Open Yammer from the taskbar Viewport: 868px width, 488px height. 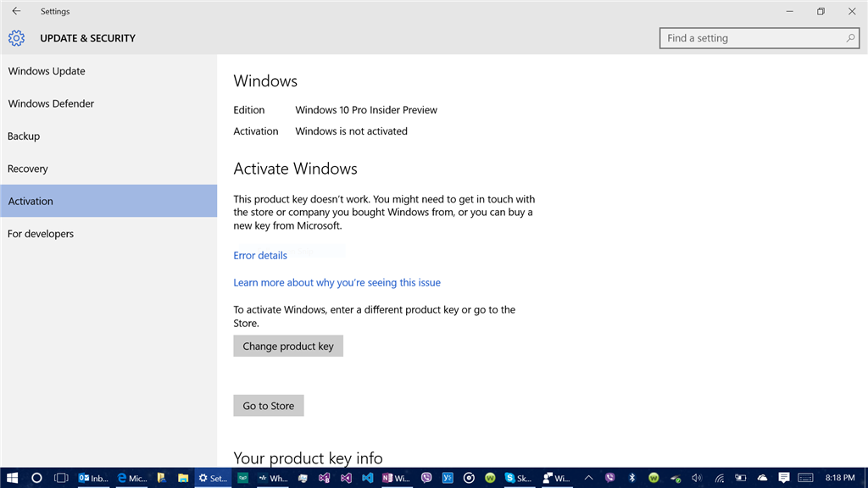pos(448,478)
